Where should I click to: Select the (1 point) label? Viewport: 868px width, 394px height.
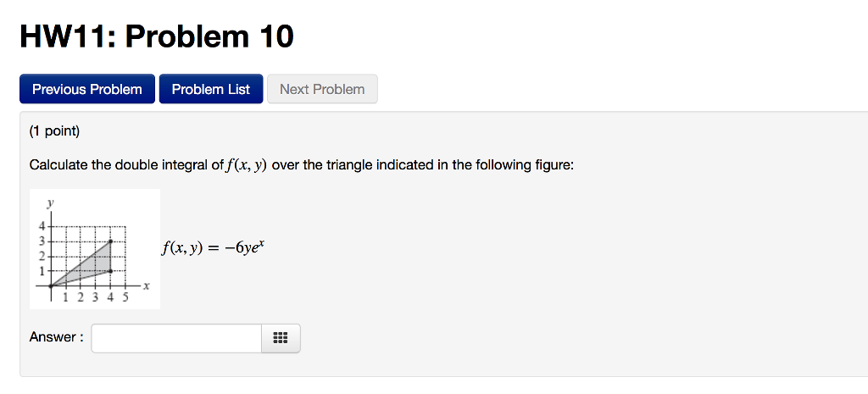pyautogui.click(x=54, y=131)
